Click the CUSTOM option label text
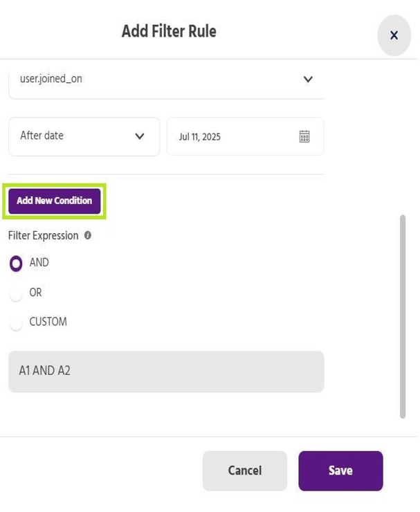 pos(48,322)
